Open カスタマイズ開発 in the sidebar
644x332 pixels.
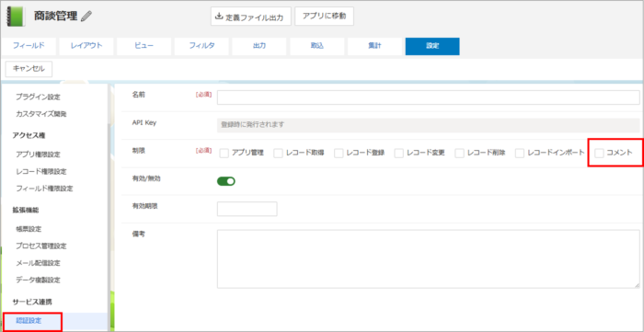click(x=41, y=114)
